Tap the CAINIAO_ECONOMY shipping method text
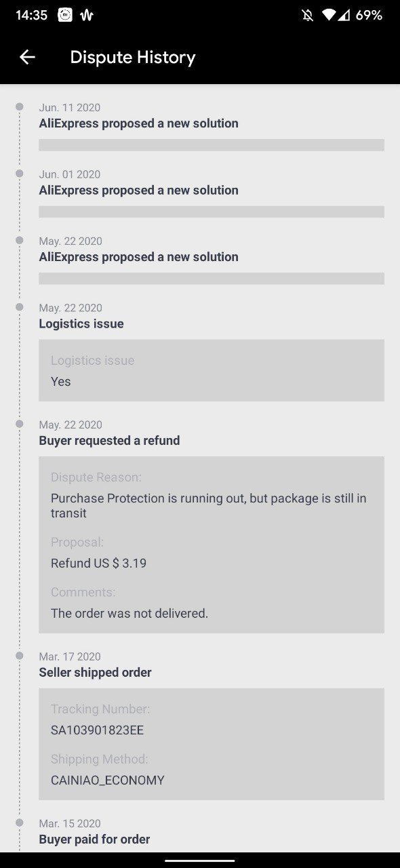The image size is (400, 868). pyautogui.click(x=108, y=781)
